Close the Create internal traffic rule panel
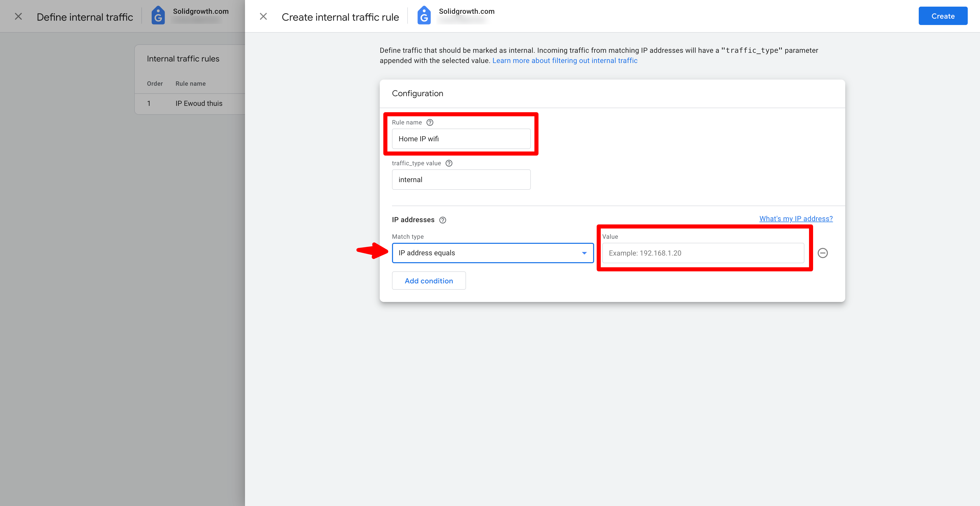The height and width of the screenshot is (506, 980). pos(263,16)
